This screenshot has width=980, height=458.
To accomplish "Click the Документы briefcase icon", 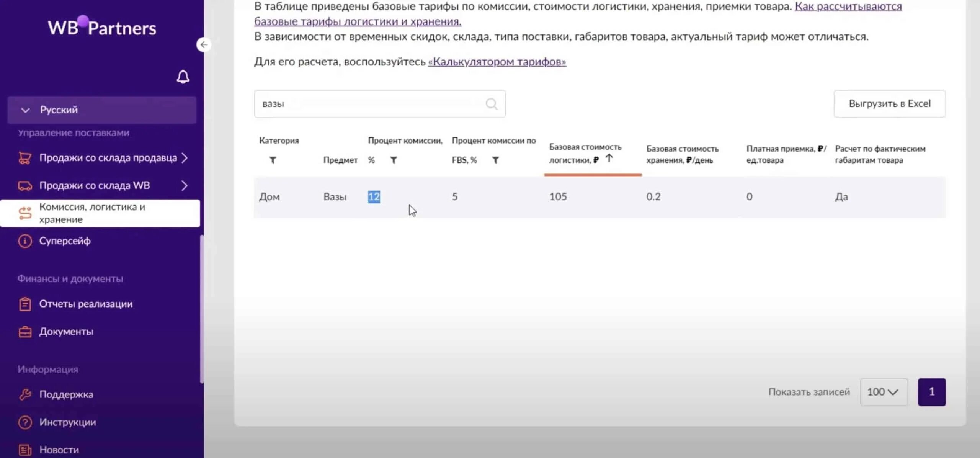I will pyautogui.click(x=25, y=332).
